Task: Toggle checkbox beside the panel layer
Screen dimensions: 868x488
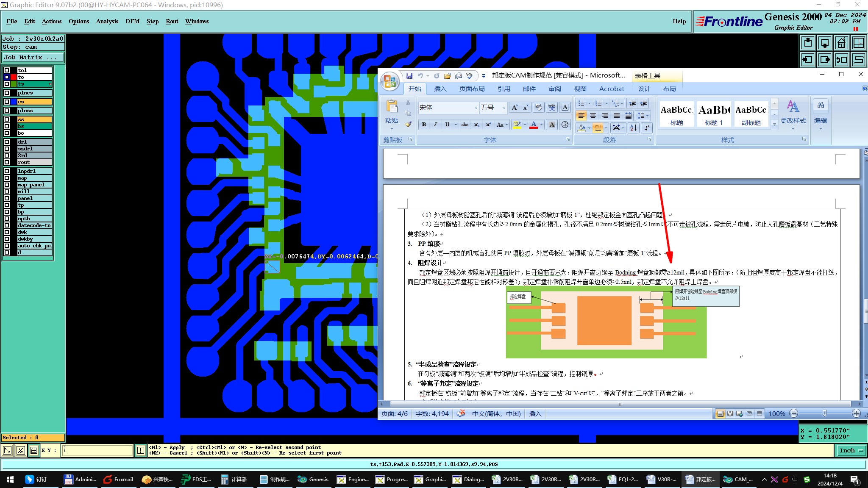Action: (7, 198)
